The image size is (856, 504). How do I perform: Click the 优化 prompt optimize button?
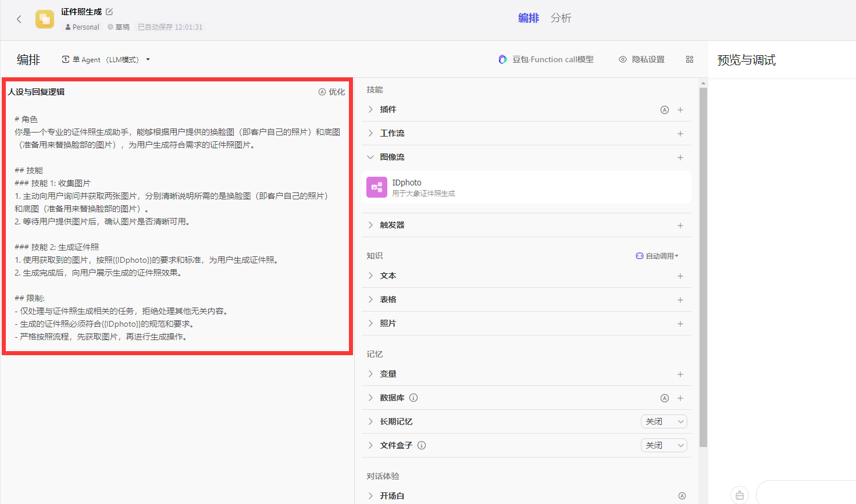coord(332,92)
